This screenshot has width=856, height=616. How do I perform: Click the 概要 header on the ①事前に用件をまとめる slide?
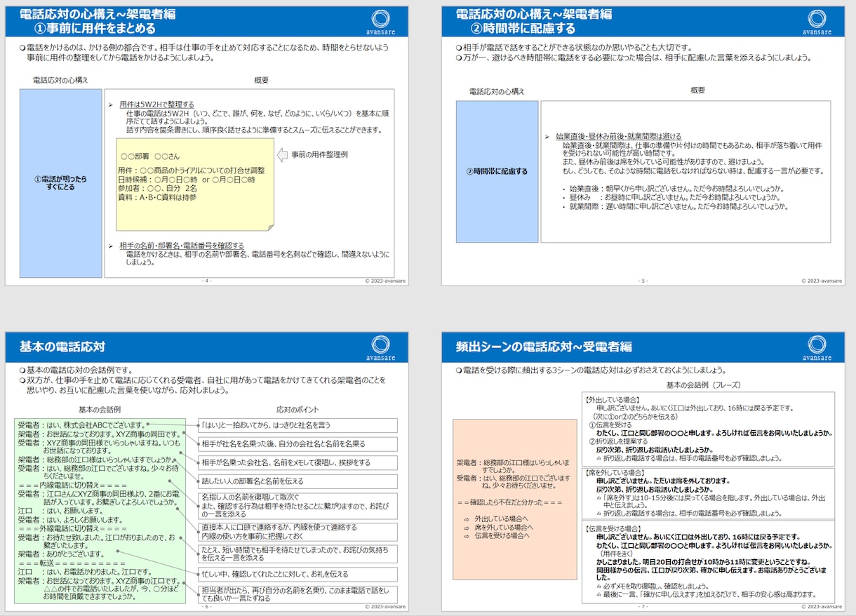(261, 80)
